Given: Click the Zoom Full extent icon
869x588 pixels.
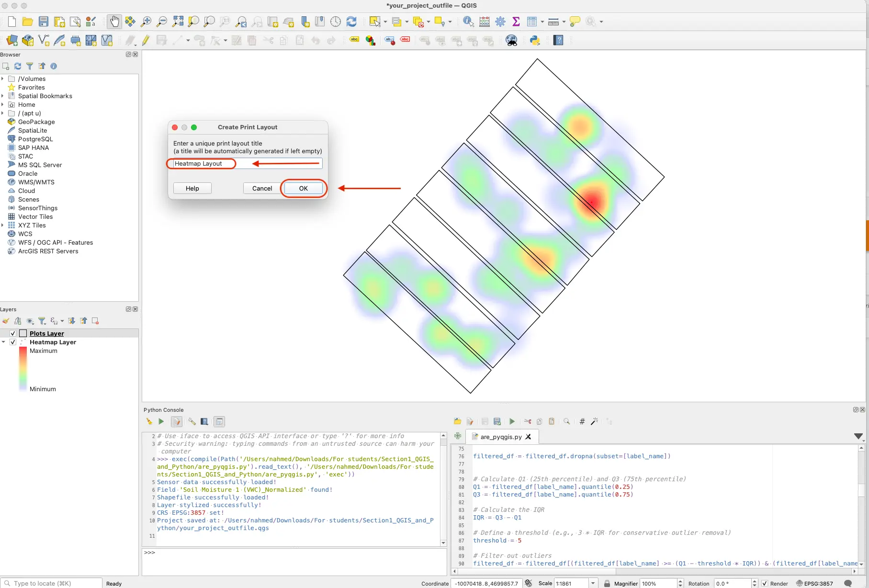Looking at the screenshot, I should 178,22.
